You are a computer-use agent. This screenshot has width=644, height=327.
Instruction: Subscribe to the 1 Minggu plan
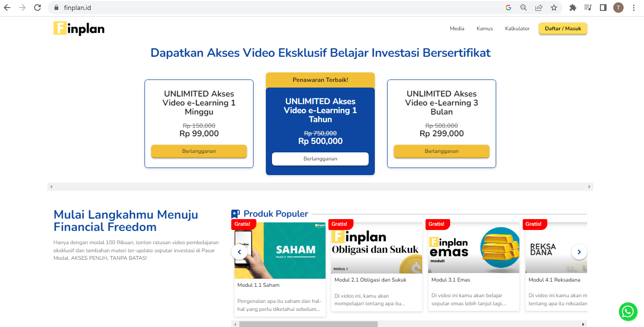199,151
